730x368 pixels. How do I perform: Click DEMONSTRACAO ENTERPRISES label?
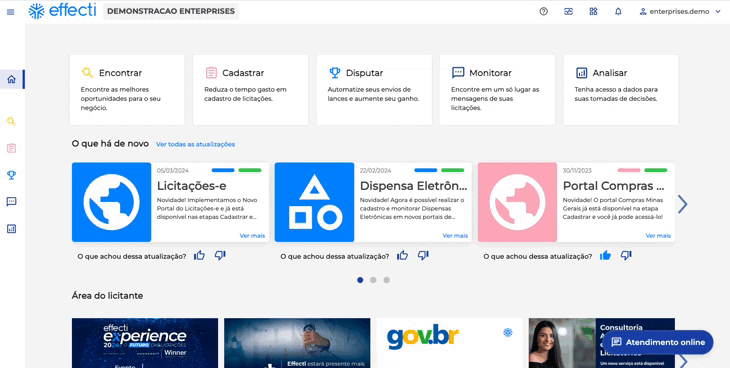[171, 11]
